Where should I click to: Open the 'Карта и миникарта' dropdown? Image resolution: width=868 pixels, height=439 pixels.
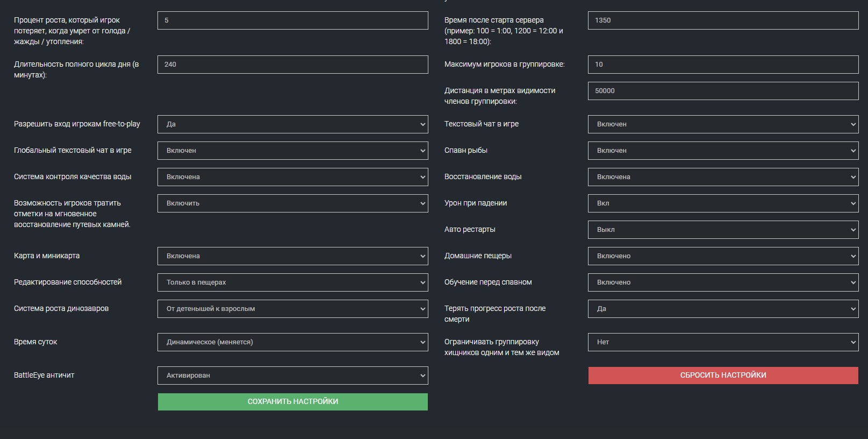[292, 256]
